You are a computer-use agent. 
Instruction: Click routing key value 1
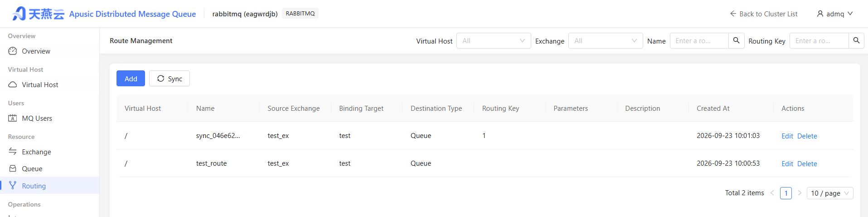(484, 135)
